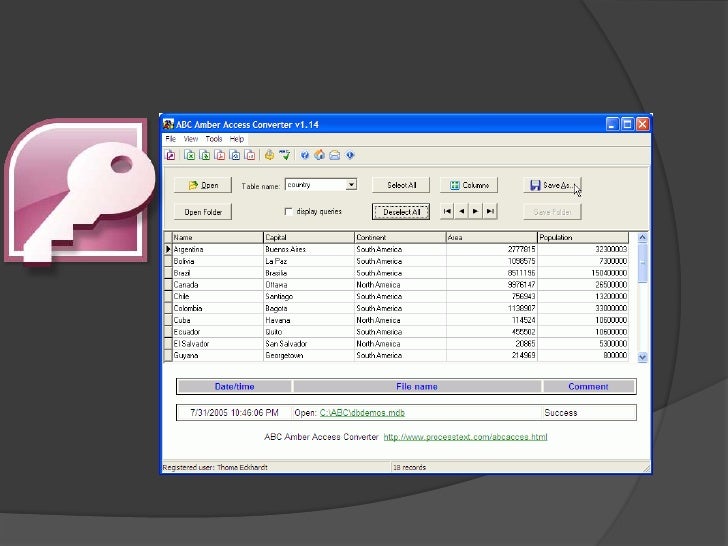Click the Comment log column header
This screenshot has height=546, width=728.
pyautogui.click(x=588, y=386)
